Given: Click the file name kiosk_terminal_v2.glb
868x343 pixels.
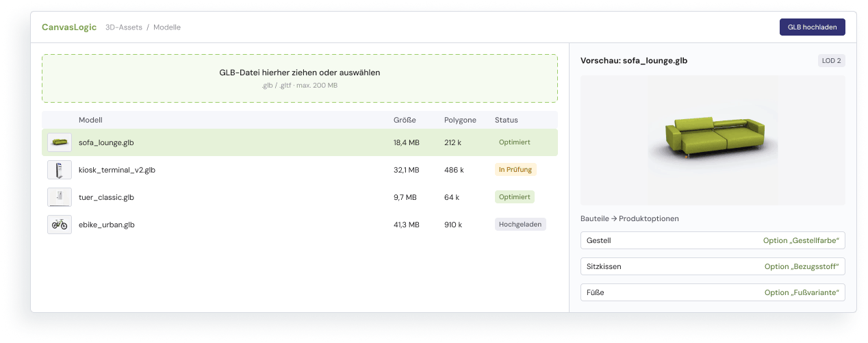Looking at the screenshot, I should (x=117, y=170).
